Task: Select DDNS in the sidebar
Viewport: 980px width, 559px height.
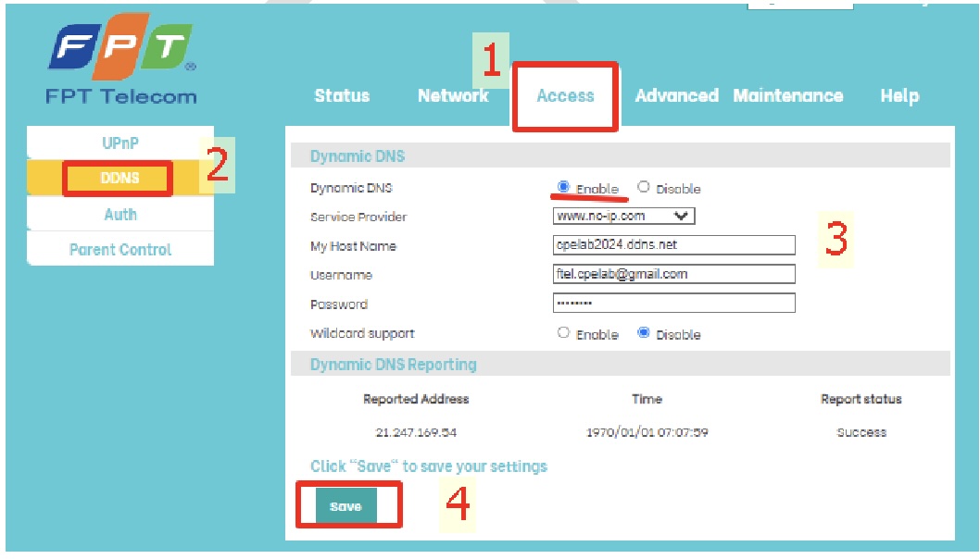Action: pos(120,178)
